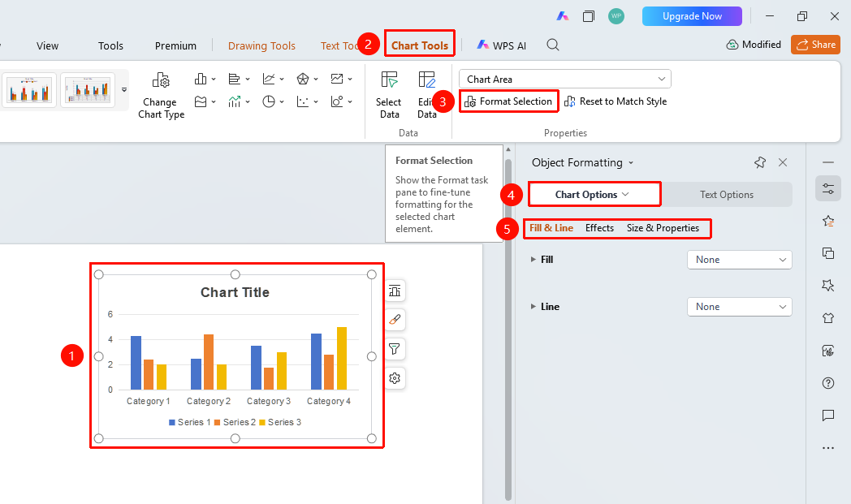Image resolution: width=851 pixels, height=504 pixels.
Task: Open the Effects tab
Action: 599,228
